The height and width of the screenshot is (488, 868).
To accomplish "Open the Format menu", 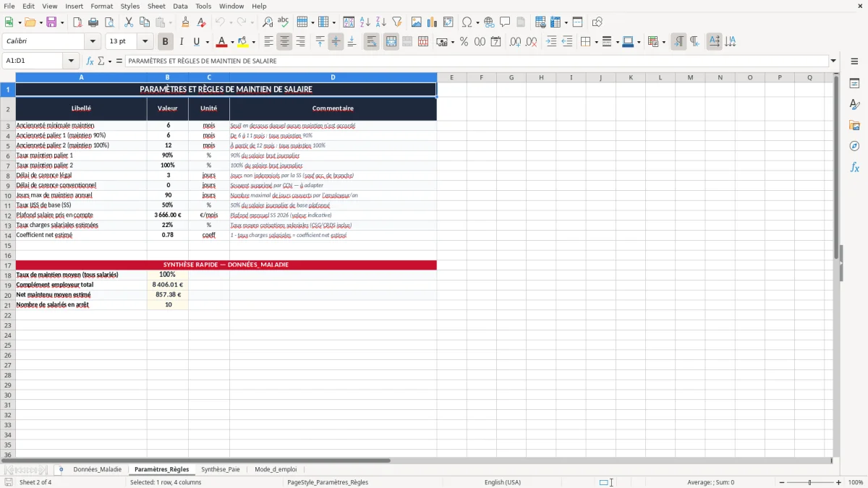I will point(101,6).
